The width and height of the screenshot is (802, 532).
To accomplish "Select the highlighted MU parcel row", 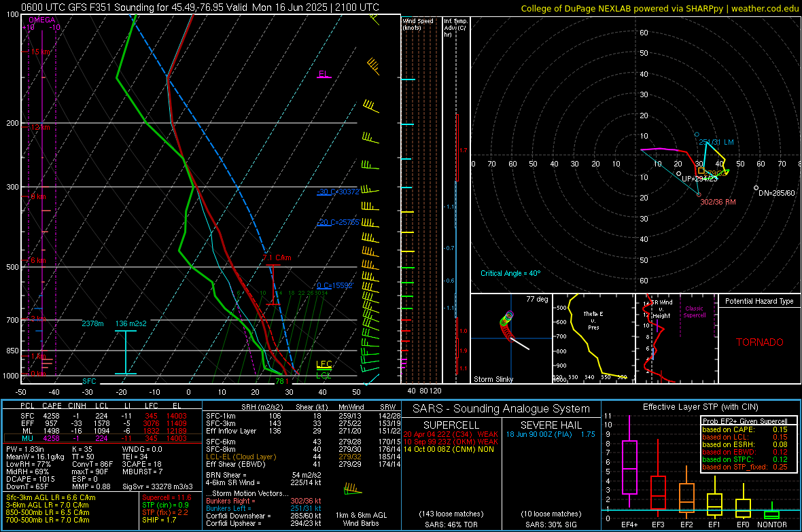I will (103, 438).
